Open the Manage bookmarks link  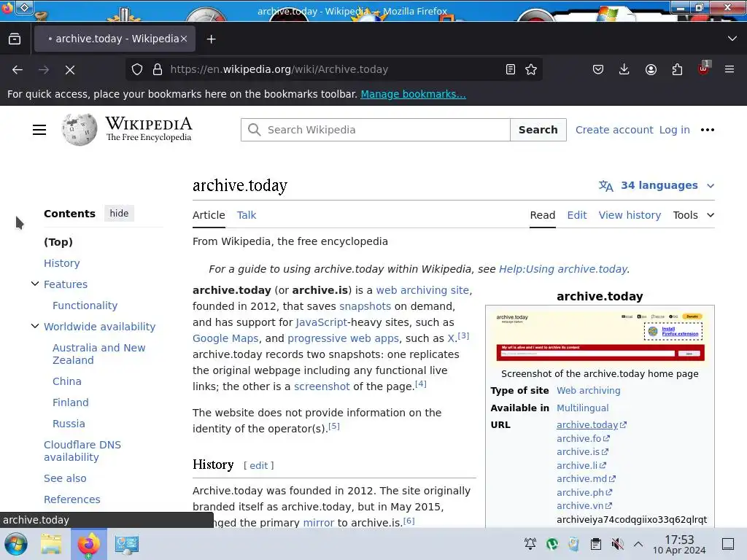(x=413, y=94)
